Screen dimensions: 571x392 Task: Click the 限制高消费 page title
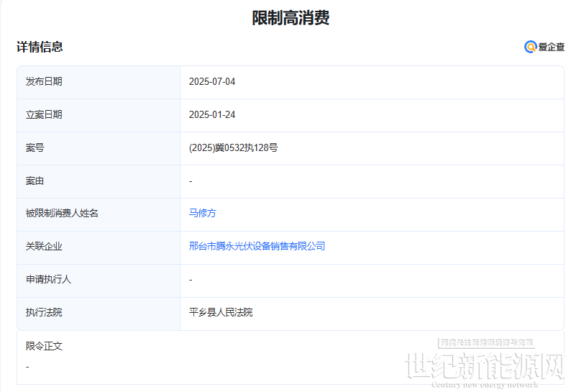(291, 18)
